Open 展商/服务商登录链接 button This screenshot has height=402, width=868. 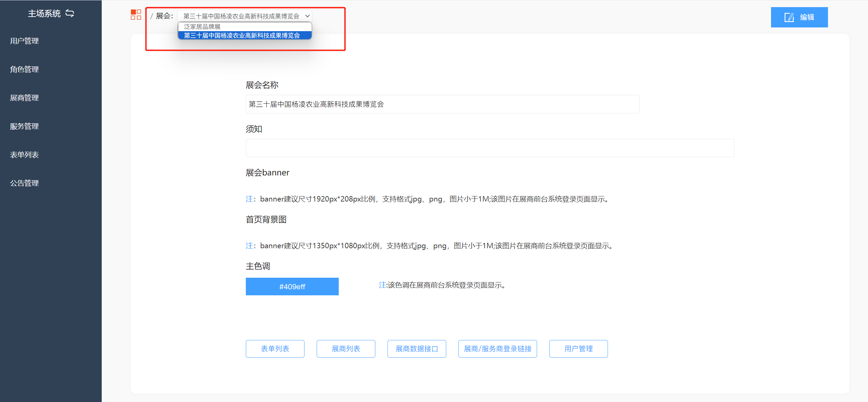click(x=498, y=349)
